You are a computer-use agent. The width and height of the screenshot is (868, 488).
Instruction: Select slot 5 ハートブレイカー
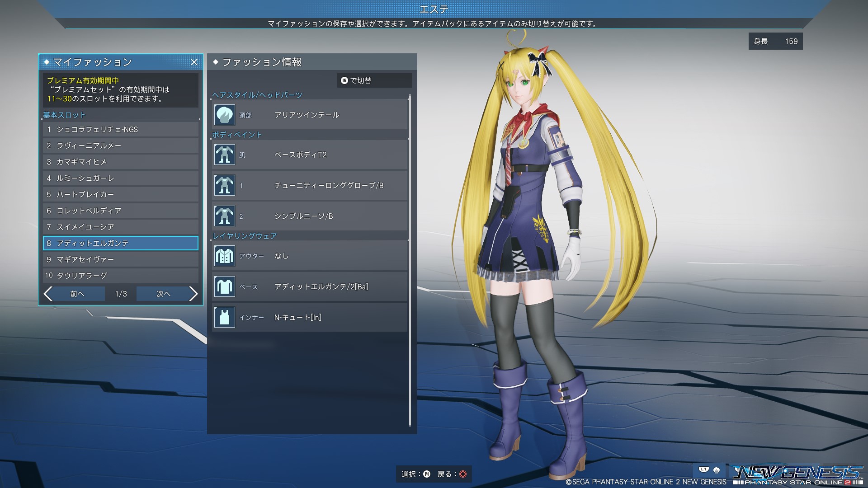(121, 194)
